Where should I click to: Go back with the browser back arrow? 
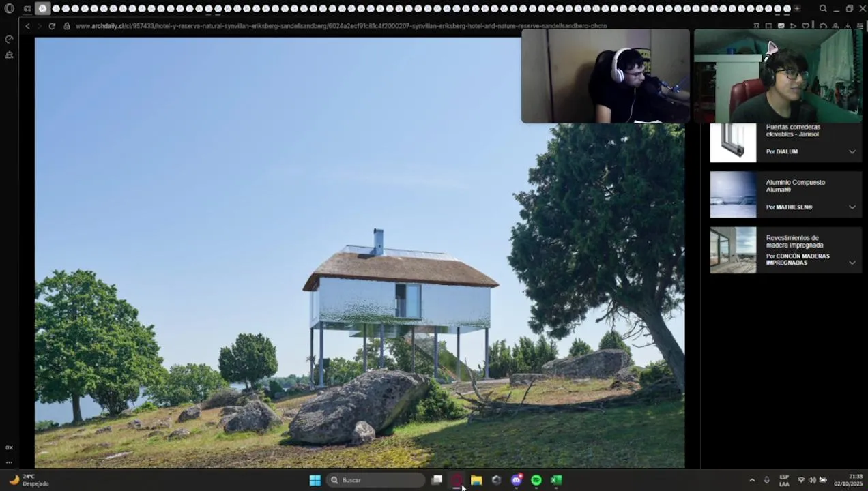27,26
